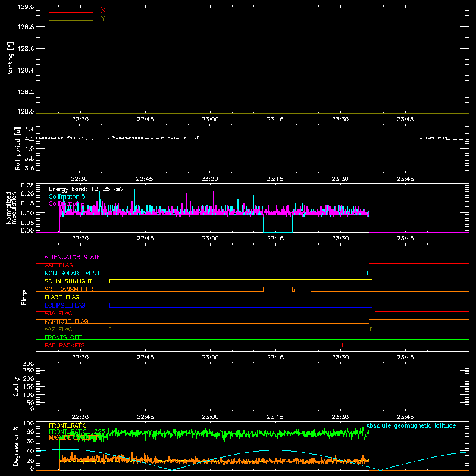This screenshot has width=476, height=476.
Task: Select the X legend label
Action: coord(103,11)
